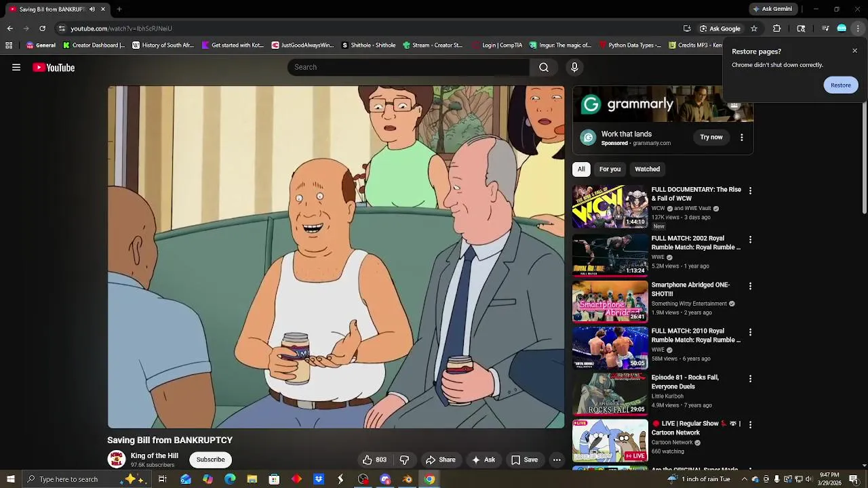
Task: Click the Chrome profile avatar
Action: coord(842,28)
